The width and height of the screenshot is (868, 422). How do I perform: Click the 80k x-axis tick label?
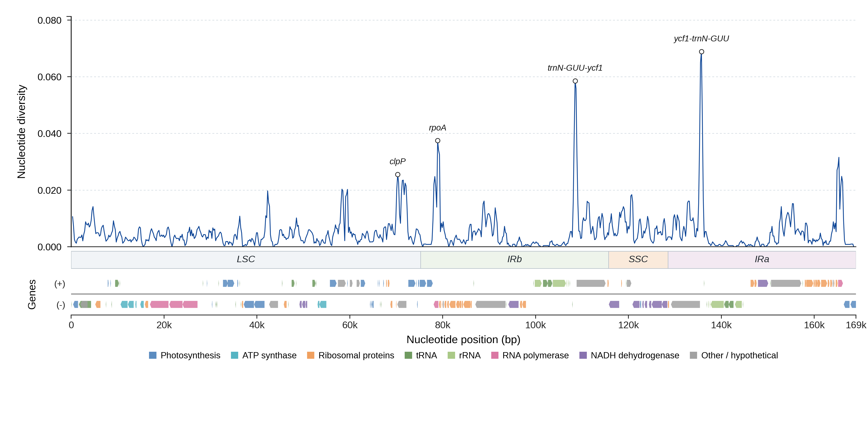click(442, 325)
